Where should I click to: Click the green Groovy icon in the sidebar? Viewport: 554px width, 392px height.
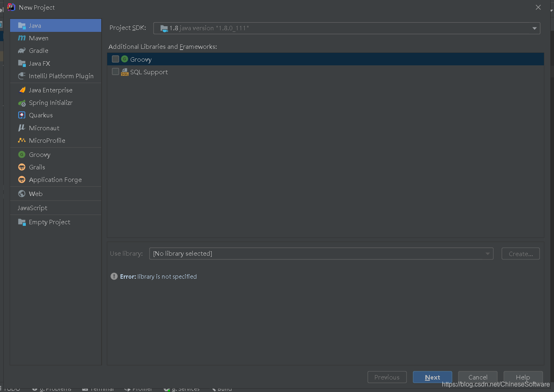22,154
